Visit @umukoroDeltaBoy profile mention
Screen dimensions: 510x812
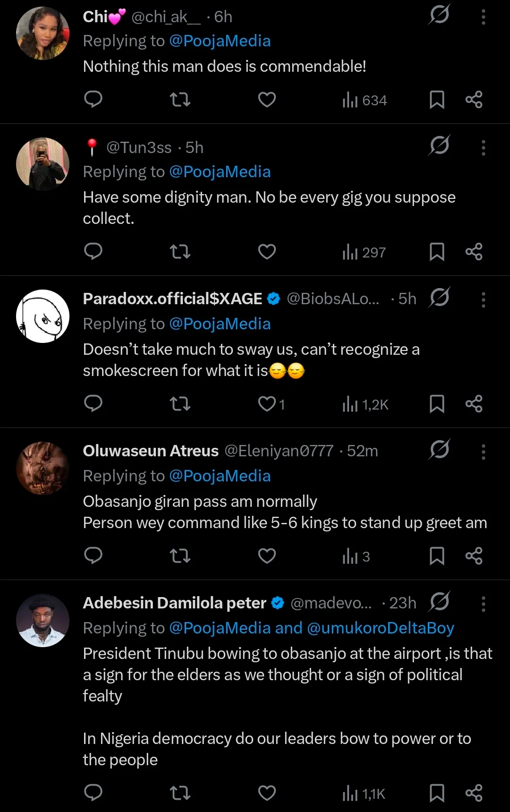click(x=380, y=628)
